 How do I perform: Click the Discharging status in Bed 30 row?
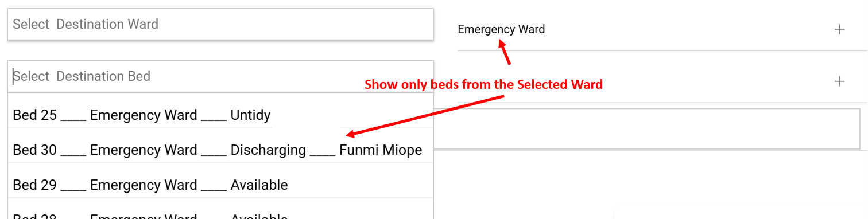(268, 151)
